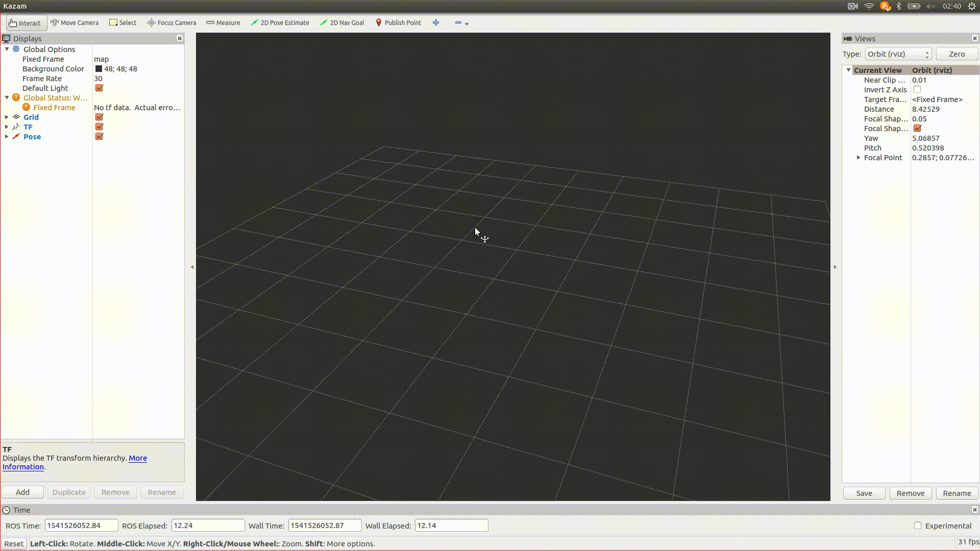Open the system power gear menu
This screenshot has width=980, height=551.
[x=972, y=6]
